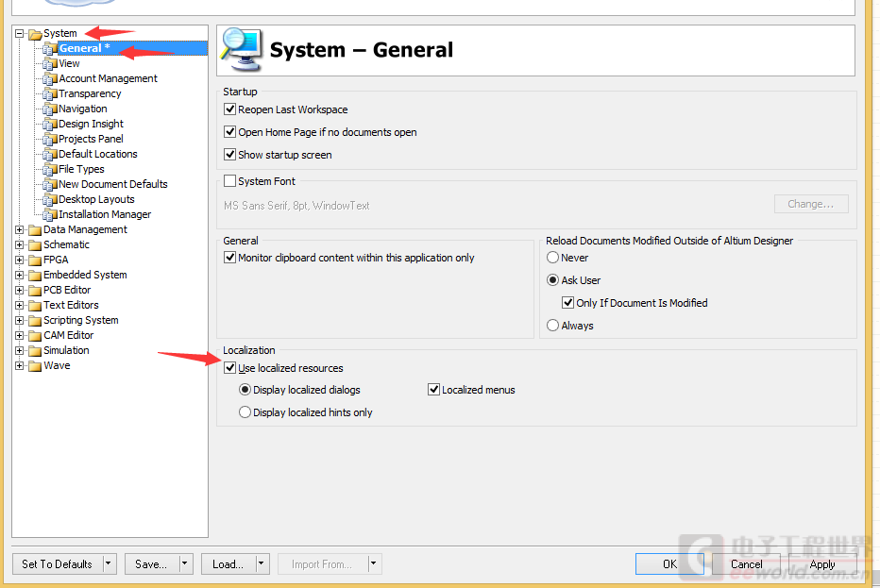880x588 pixels.
Task: Click the General page icon in tree
Action: [50, 49]
